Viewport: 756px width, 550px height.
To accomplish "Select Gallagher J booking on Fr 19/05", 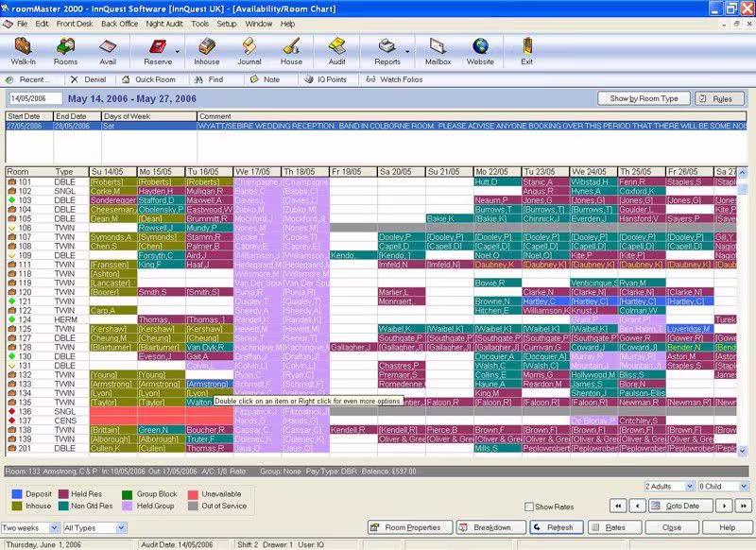I will click(353, 347).
